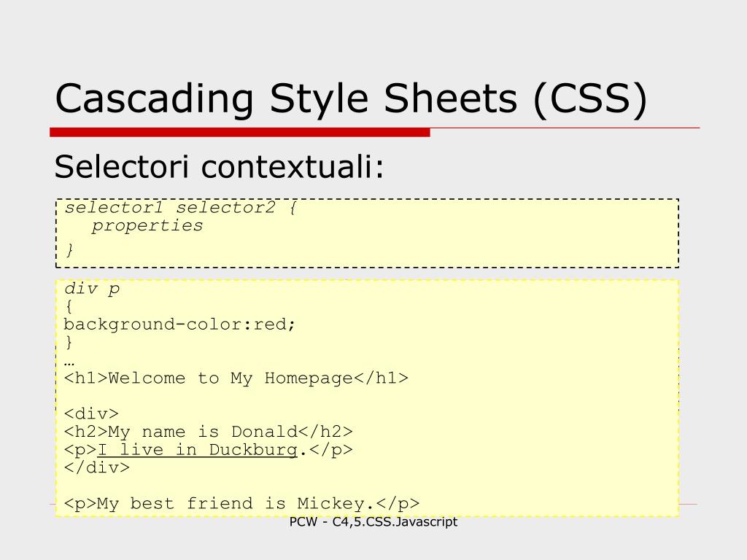Click the opening brace below div p
This screenshot has width=747, height=560.
[x=69, y=307]
